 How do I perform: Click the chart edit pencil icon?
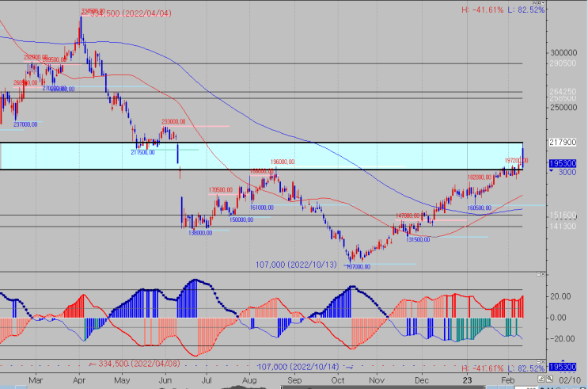pos(541,379)
